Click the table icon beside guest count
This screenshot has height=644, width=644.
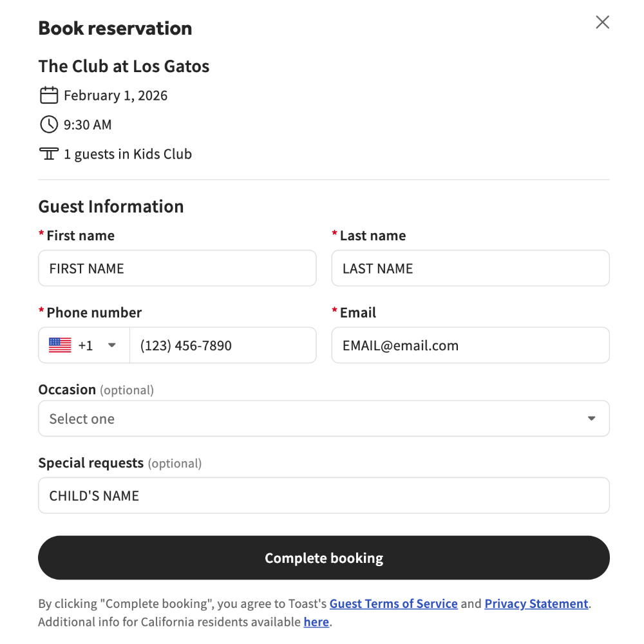[49, 154]
